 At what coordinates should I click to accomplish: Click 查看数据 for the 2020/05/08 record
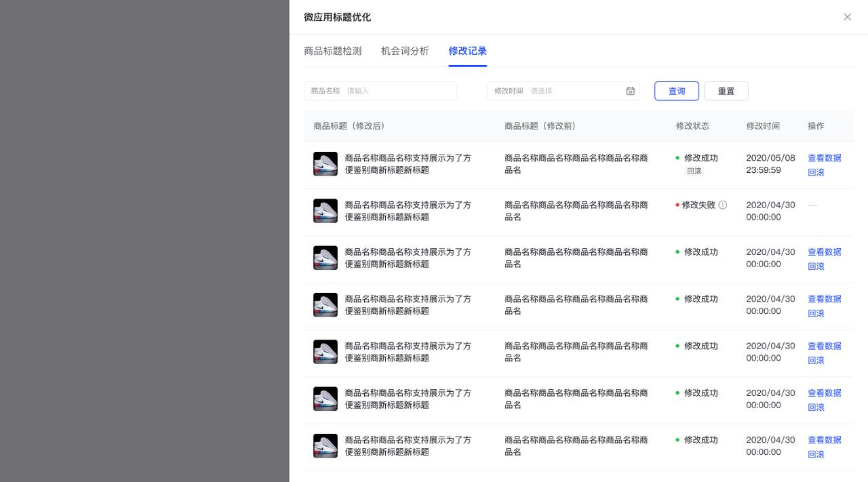coord(824,158)
